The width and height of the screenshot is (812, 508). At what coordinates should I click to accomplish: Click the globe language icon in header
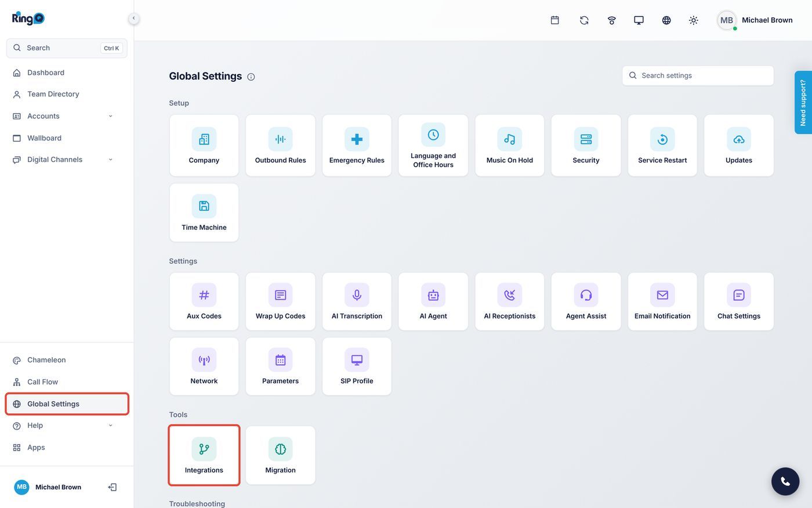pyautogui.click(x=666, y=20)
